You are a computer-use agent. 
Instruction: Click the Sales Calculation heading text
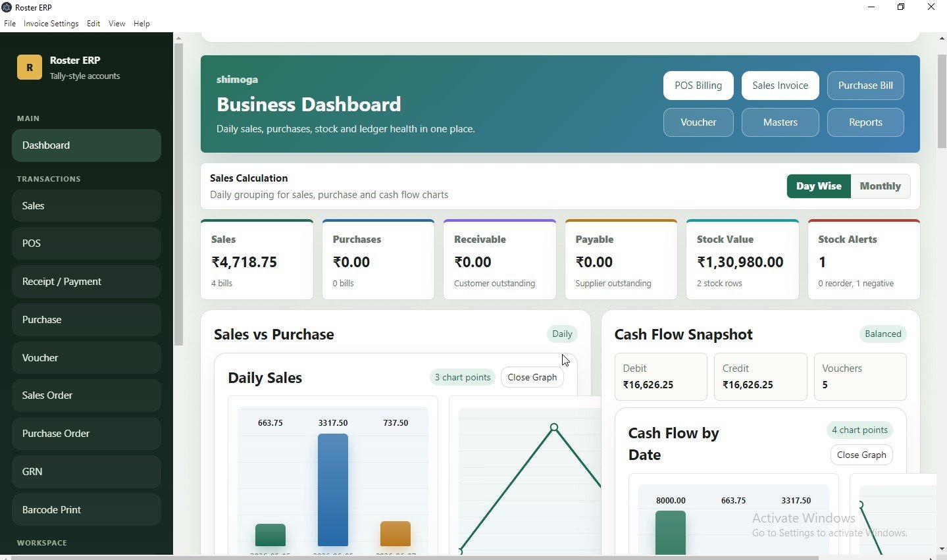[x=249, y=178]
